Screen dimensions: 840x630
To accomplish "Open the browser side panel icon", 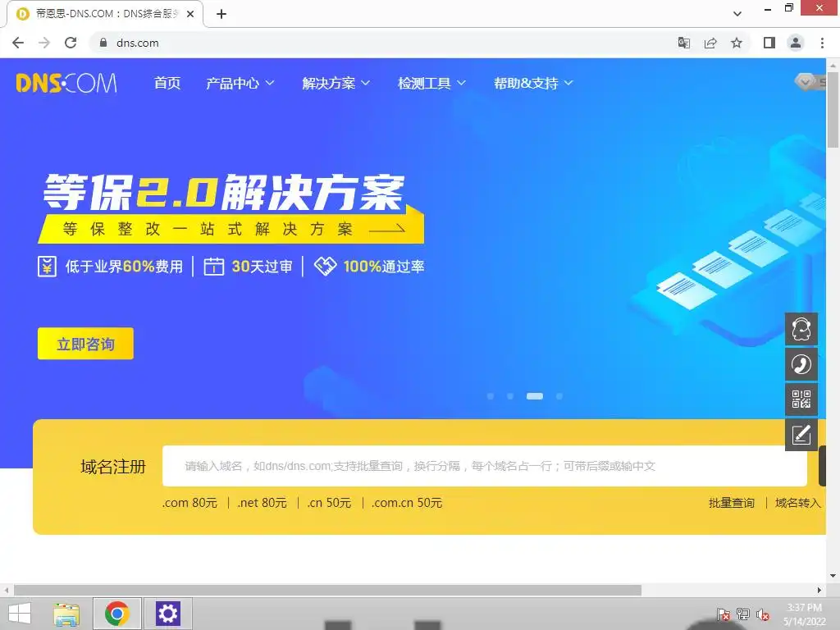I will click(769, 43).
